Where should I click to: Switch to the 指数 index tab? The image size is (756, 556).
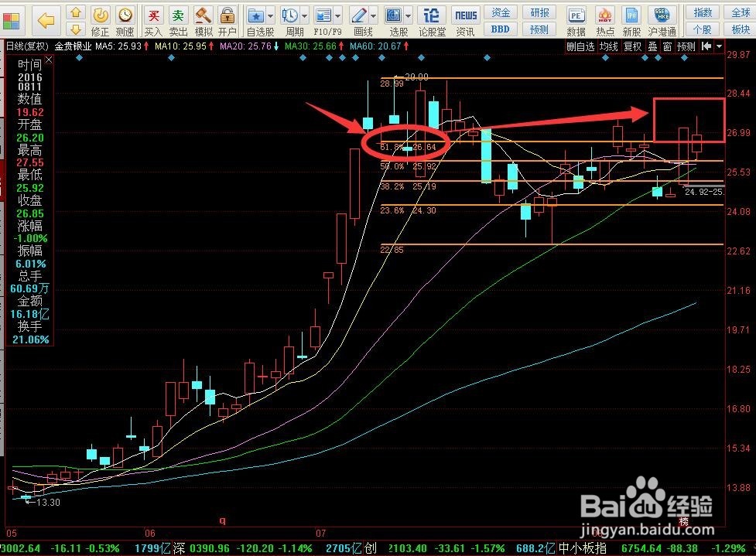(x=703, y=12)
